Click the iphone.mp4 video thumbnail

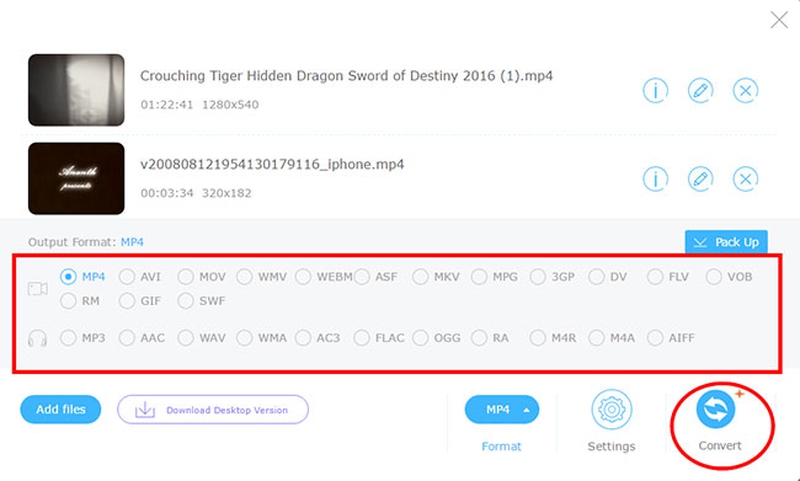[76, 179]
